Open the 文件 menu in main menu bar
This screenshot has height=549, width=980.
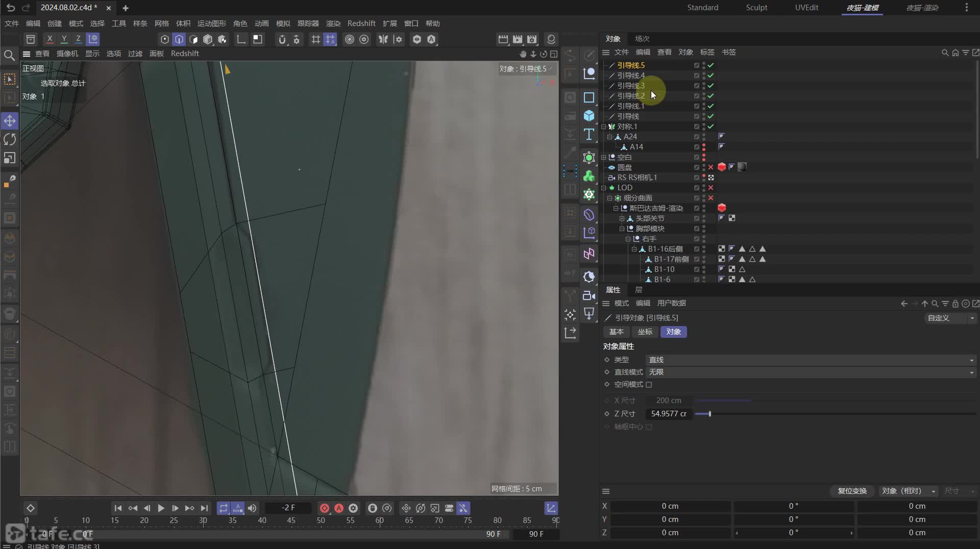[x=11, y=23]
